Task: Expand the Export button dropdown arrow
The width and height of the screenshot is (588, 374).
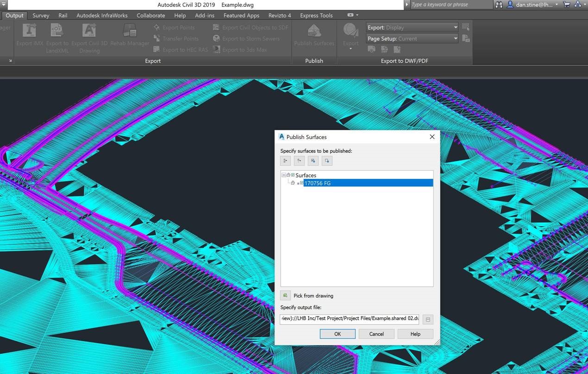Action: 350,49
